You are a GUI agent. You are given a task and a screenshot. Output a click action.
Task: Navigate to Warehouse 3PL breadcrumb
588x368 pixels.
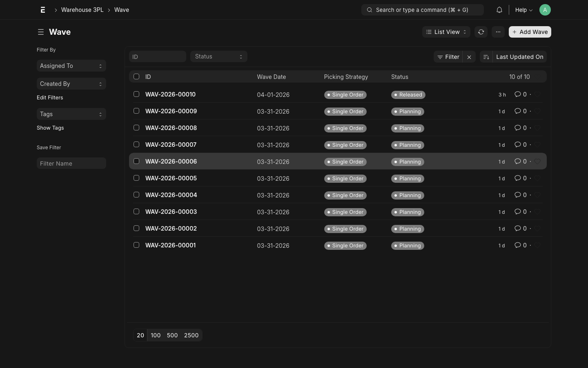pos(82,10)
